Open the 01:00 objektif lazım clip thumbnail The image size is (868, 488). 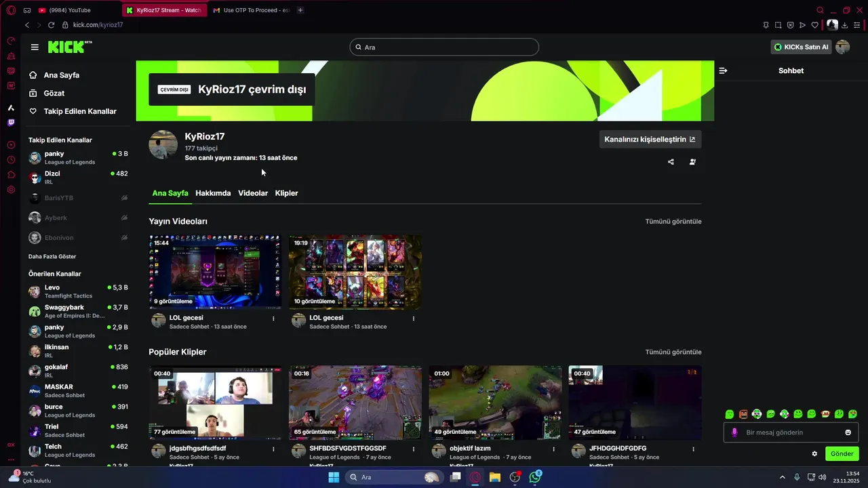495,403
